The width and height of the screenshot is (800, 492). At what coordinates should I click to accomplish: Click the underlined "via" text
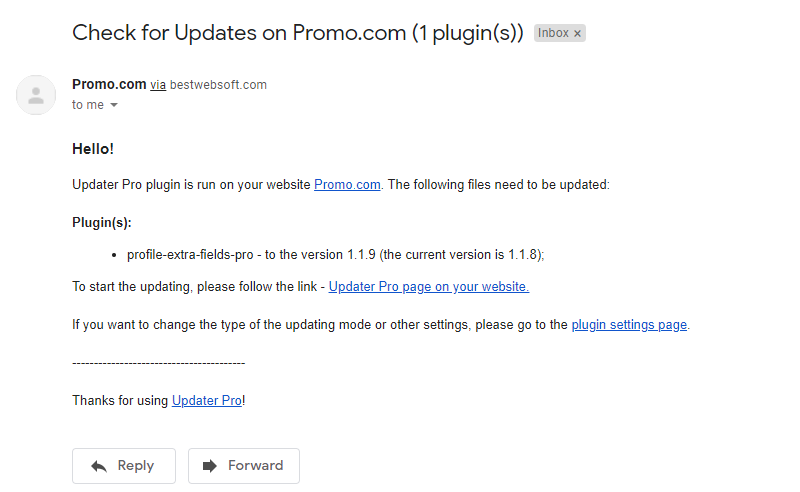158,85
